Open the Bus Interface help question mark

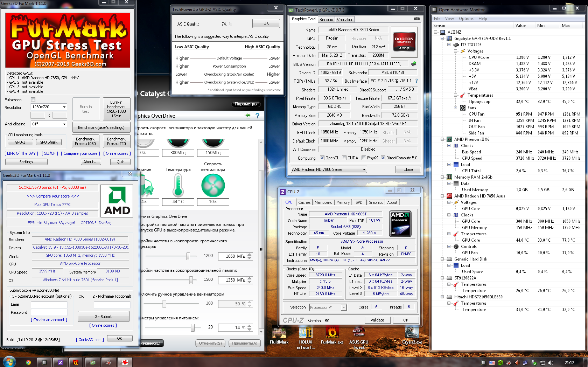[416, 81]
